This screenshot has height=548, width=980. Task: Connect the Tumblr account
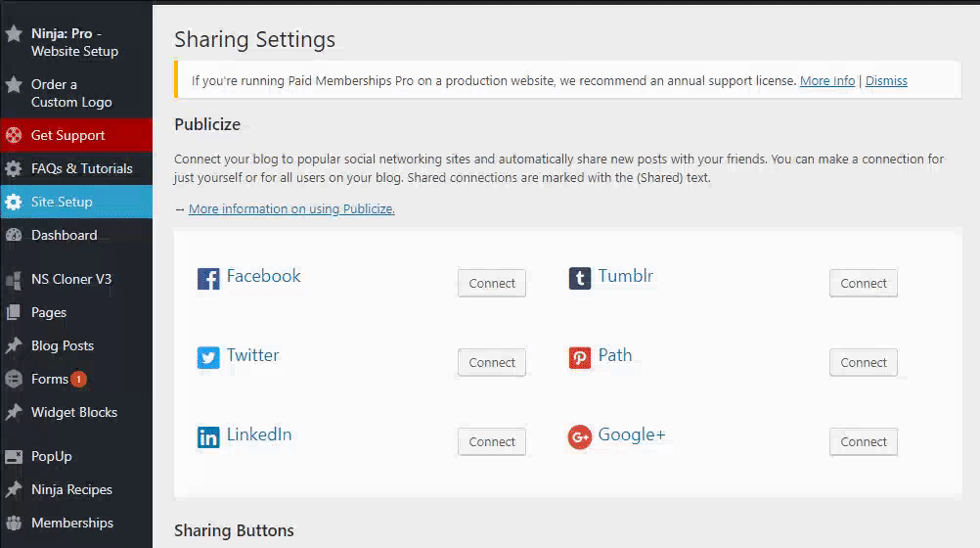(864, 284)
